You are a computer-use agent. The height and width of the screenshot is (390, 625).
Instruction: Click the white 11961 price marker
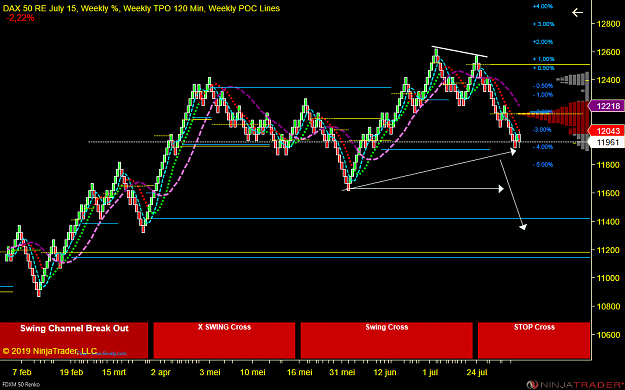click(x=606, y=142)
